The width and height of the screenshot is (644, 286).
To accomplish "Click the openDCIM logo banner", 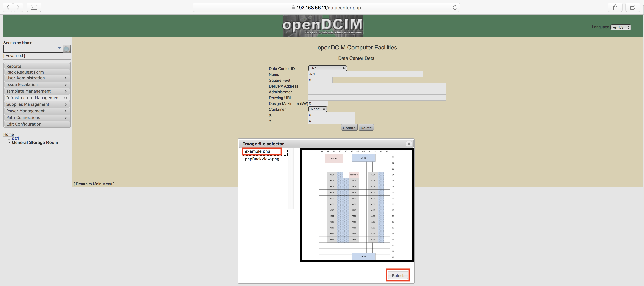I will (x=323, y=26).
